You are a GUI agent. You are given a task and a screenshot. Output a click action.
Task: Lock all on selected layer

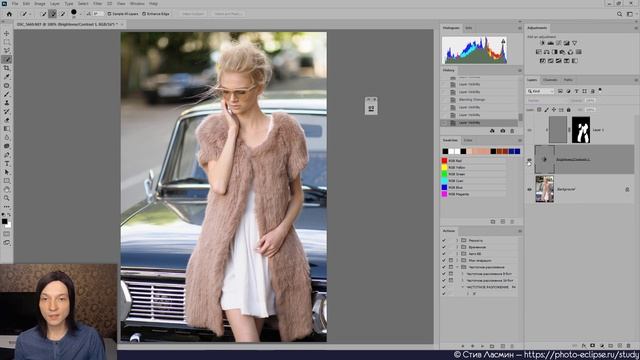click(x=569, y=109)
